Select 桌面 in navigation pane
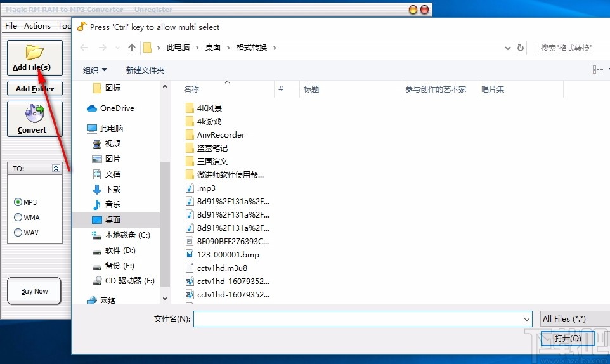Viewport: 610px width, 364px height. pyautogui.click(x=116, y=219)
